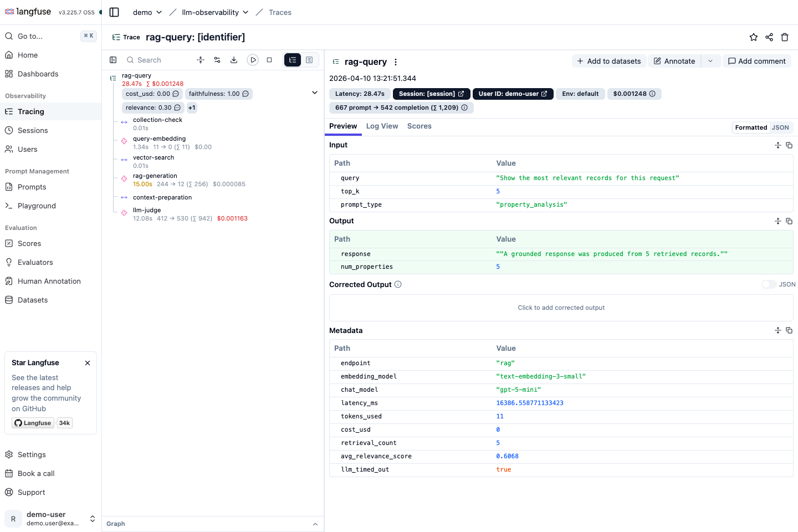Open User ID demo-user link badge
The image size is (798, 532).
pyautogui.click(x=513, y=94)
